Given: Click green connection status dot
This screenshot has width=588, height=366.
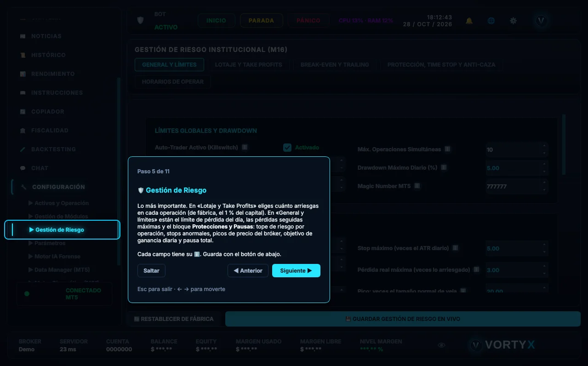Looking at the screenshot, I should [x=27, y=294].
